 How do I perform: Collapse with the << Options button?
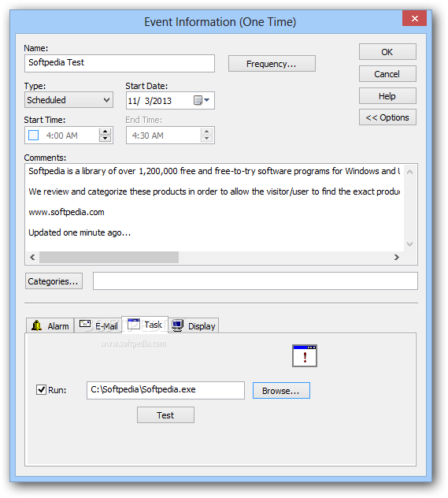[x=387, y=117]
